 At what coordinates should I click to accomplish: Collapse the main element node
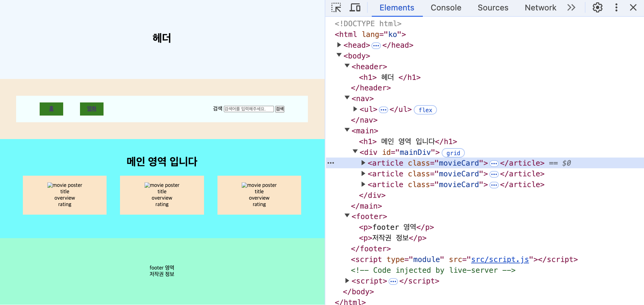click(x=347, y=130)
